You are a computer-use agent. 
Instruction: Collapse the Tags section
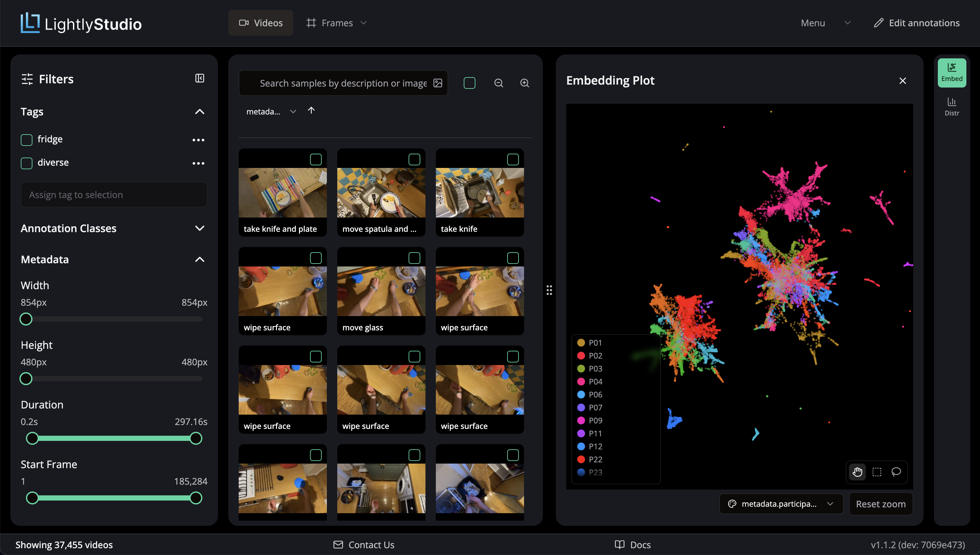pyautogui.click(x=199, y=112)
